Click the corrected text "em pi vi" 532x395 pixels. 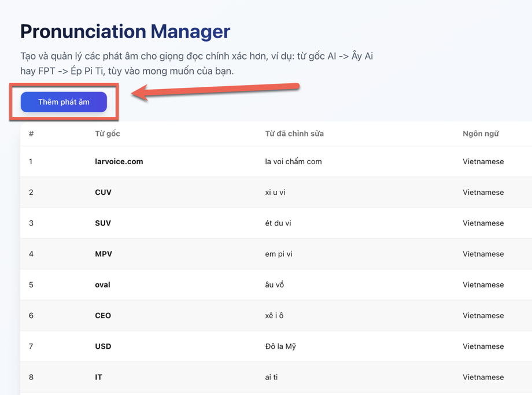tap(279, 254)
